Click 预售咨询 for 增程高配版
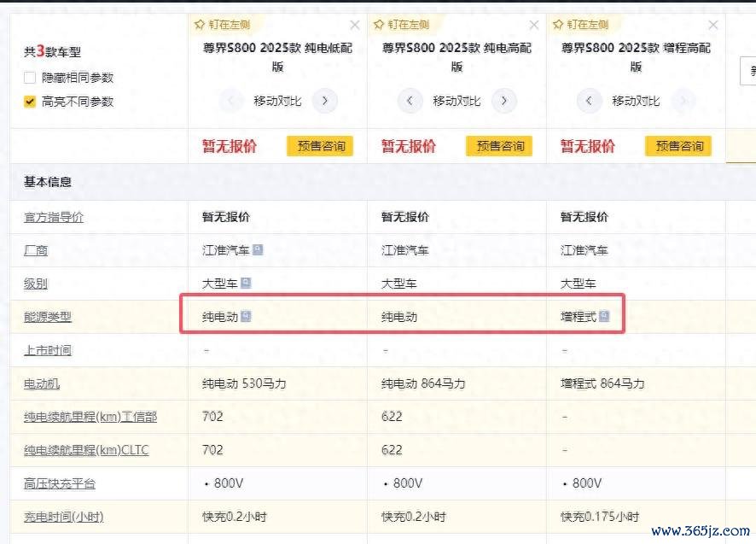The width and height of the screenshot is (756, 544). click(679, 146)
